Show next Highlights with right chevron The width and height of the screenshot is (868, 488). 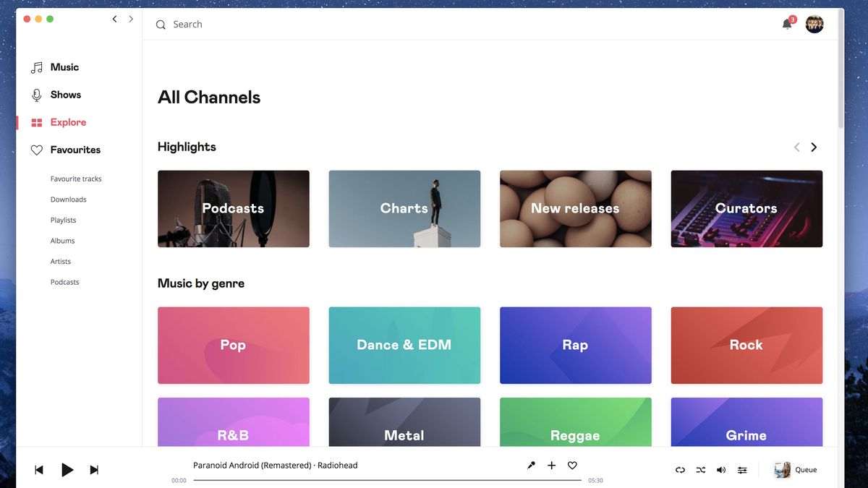click(813, 147)
